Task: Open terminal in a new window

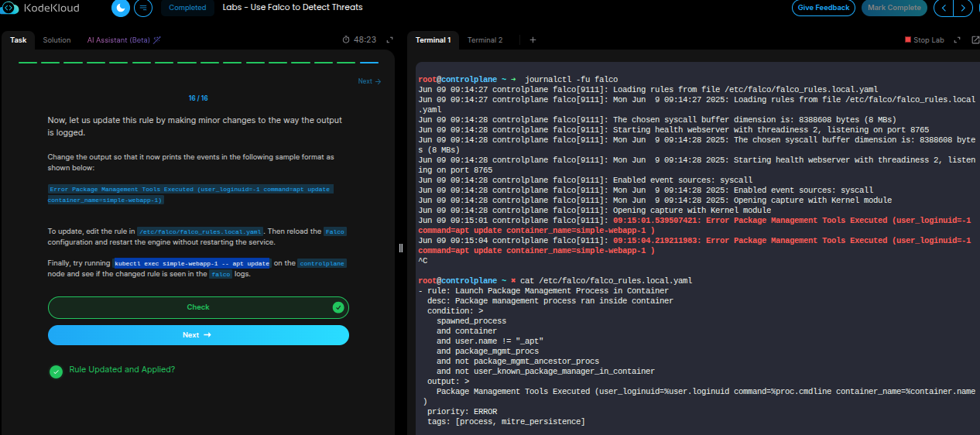Action: (x=974, y=40)
